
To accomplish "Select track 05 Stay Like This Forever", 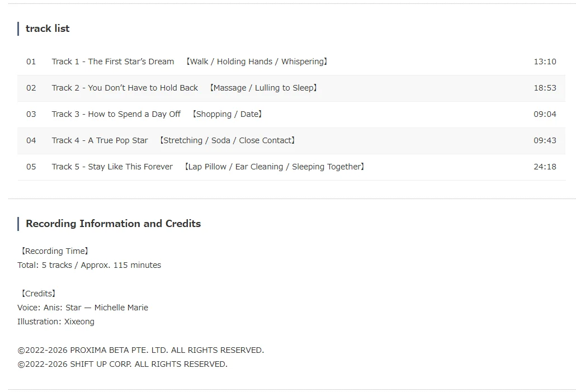I will click(x=291, y=167).
